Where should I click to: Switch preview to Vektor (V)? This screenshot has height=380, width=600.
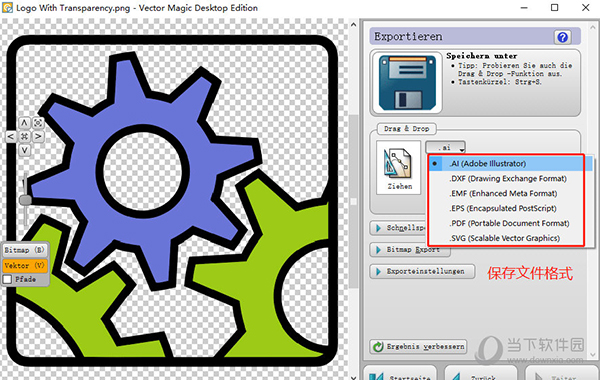[x=24, y=265]
